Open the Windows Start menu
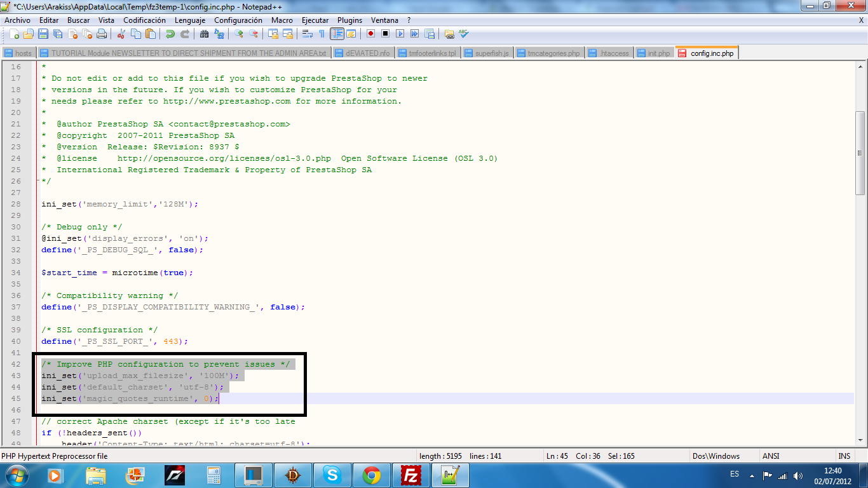 (17, 475)
